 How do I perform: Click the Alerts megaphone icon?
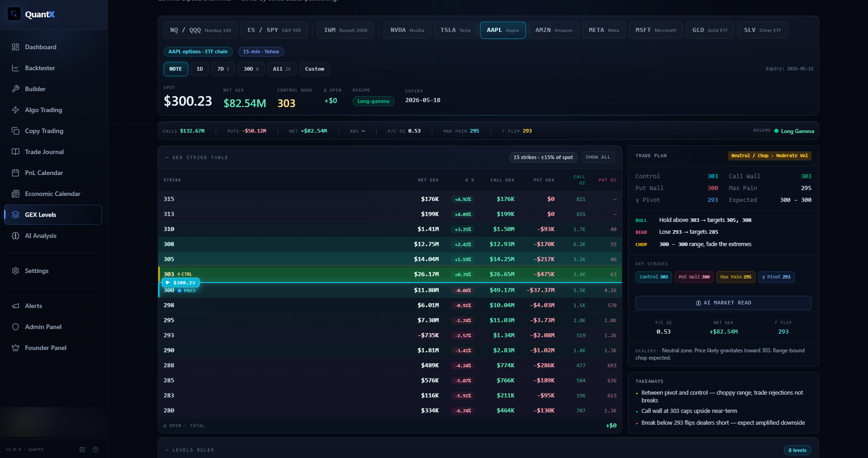pos(15,306)
